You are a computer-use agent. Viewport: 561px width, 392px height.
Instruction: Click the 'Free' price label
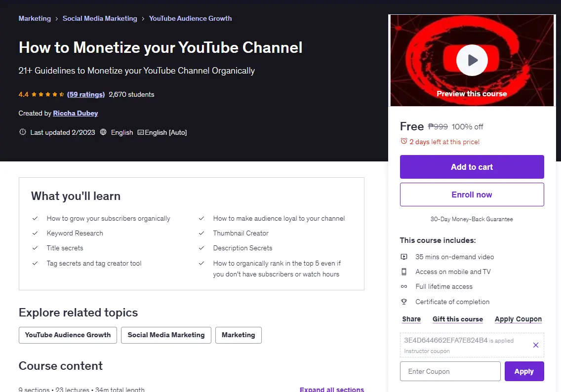412,126
